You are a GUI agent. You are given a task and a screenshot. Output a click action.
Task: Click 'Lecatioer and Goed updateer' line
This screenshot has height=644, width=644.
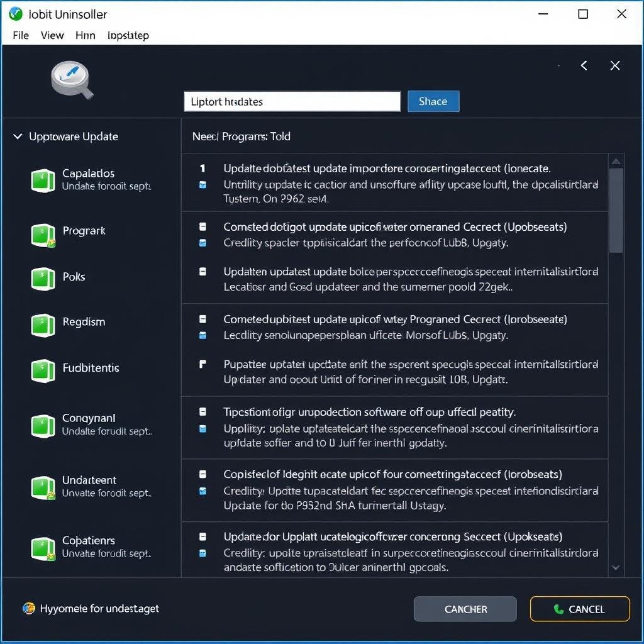368,287
